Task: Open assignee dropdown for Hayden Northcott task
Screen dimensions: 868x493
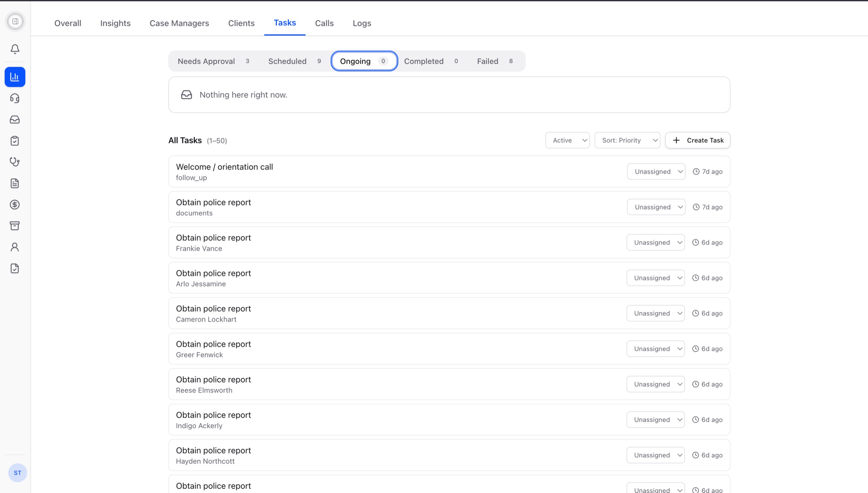Action: [x=656, y=455]
